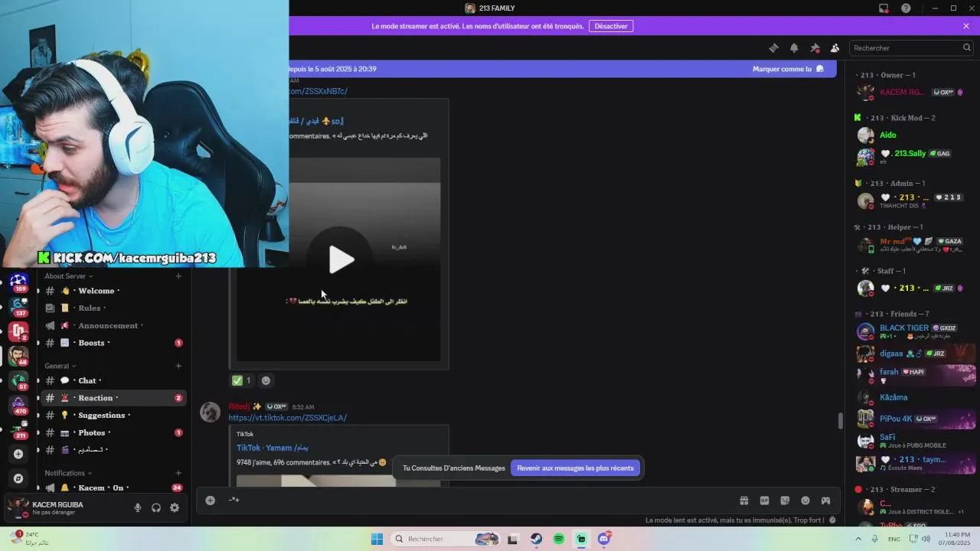Image resolution: width=980 pixels, height=551 pixels.
Task: Open Discord taskbar icon
Action: coord(604,539)
